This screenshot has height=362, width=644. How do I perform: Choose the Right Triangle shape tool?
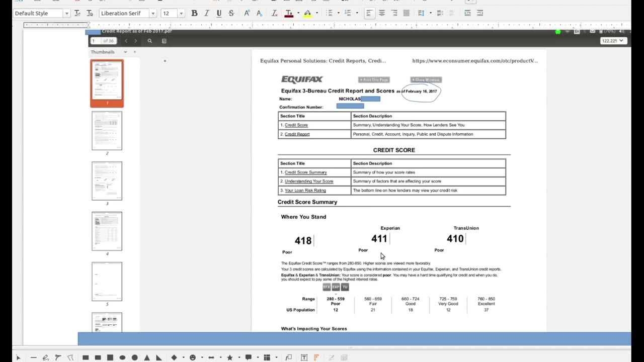coord(159,357)
